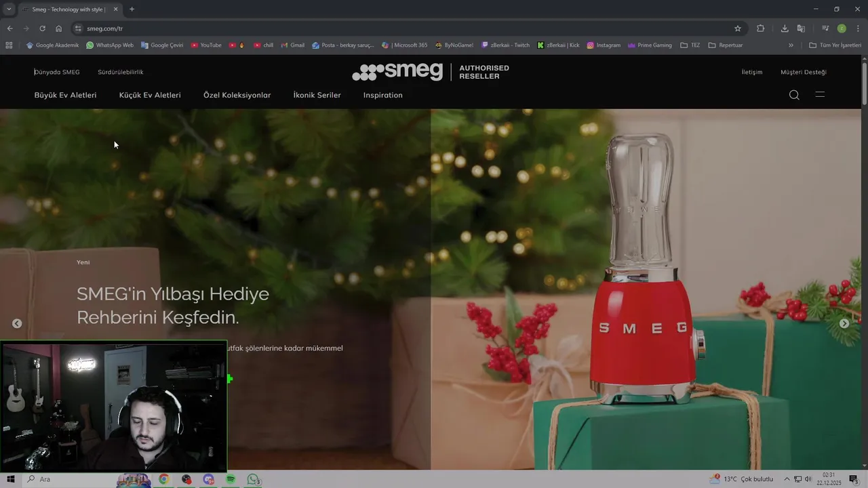Open the volume speaker icon
868x488 pixels.
pos(808,479)
